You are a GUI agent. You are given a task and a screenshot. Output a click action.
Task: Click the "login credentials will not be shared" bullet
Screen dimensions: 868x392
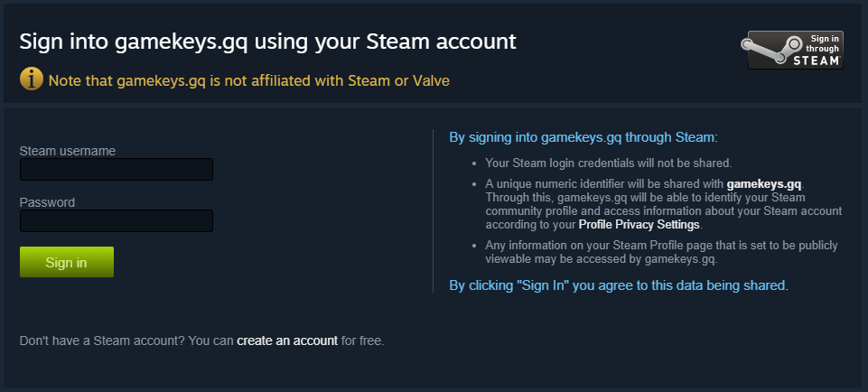pyautogui.click(x=608, y=163)
